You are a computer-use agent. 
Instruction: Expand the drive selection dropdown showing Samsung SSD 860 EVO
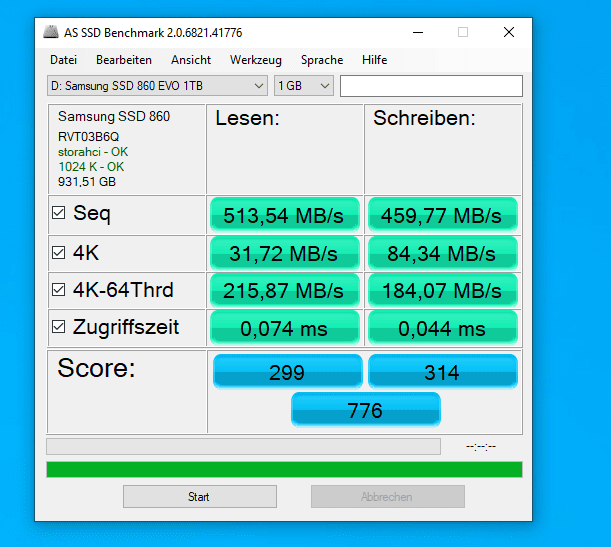[x=157, y=86]
